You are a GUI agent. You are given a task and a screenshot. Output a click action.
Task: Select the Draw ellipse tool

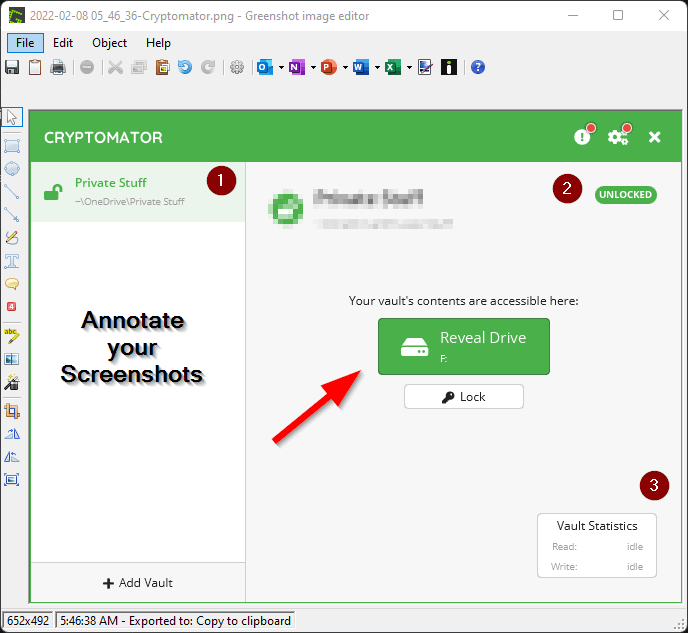pyautogui.click(x=12, y=168)
